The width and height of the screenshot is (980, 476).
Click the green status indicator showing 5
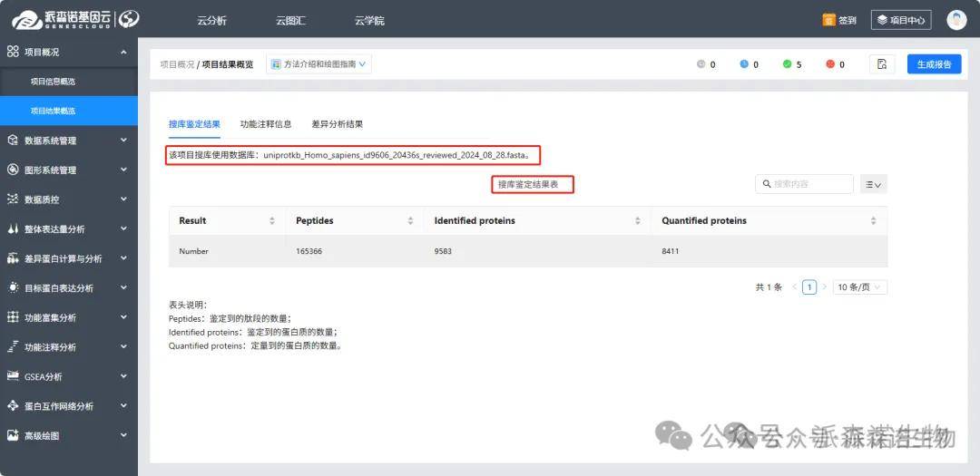coord(787,64)
